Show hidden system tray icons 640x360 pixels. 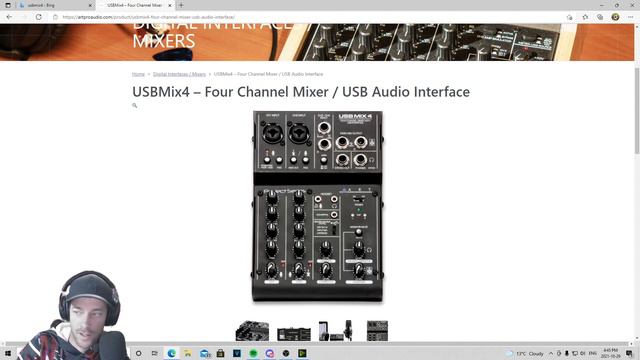(x=551, y=353)
